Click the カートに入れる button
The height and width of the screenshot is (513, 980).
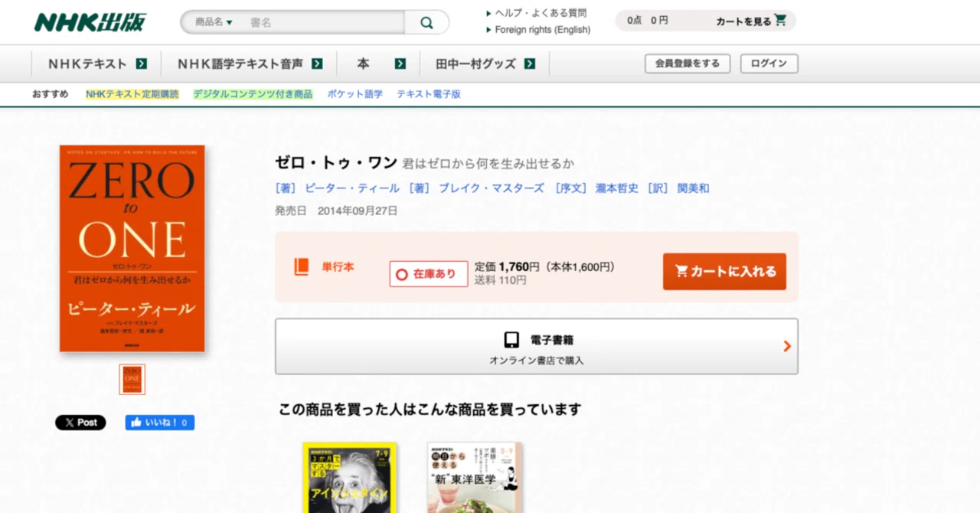724,272
